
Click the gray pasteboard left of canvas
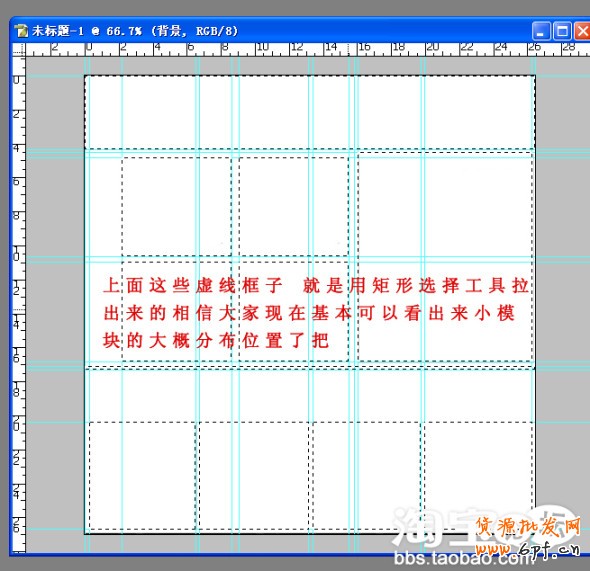tap(55, 301)
